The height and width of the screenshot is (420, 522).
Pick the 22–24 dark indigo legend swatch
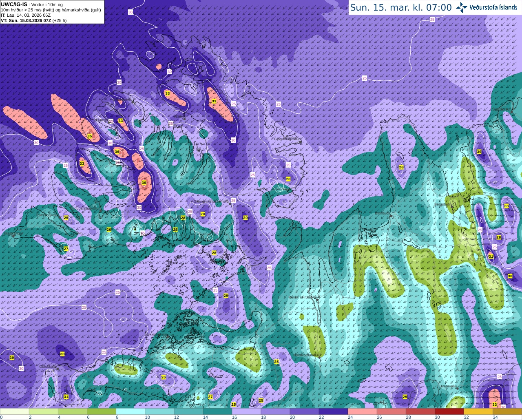[333, 411]
